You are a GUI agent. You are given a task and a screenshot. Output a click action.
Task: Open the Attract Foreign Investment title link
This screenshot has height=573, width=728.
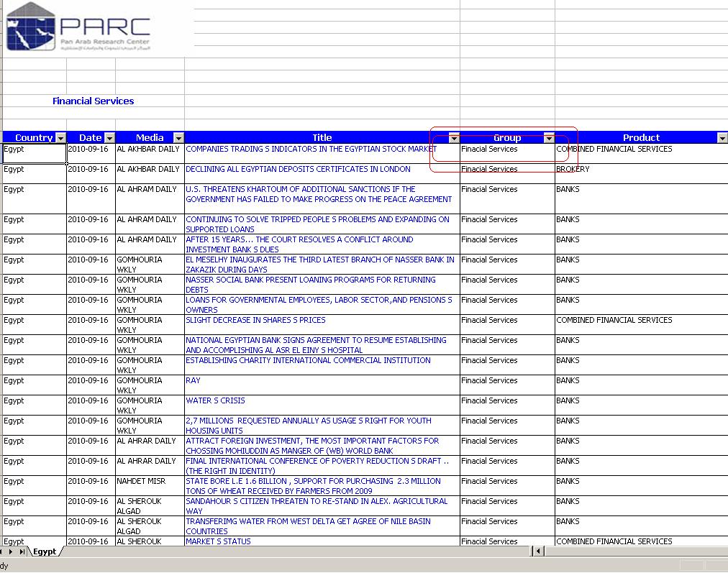click(312, 446)
